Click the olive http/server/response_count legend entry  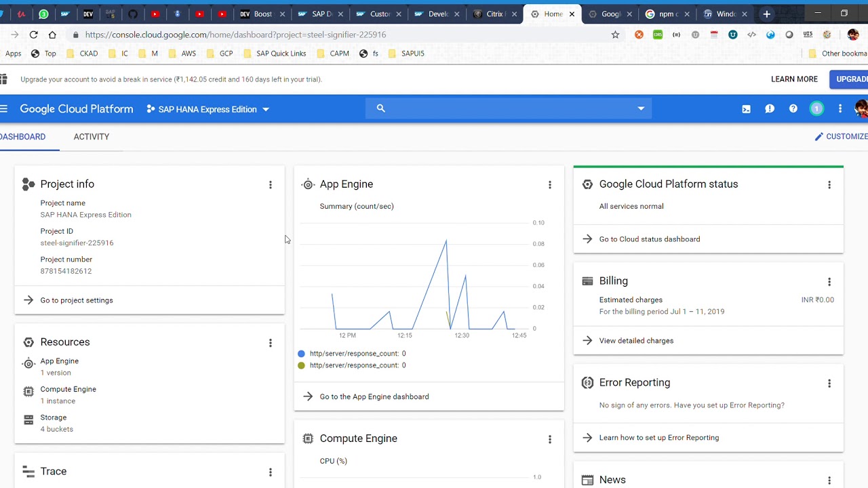point(352,365)
